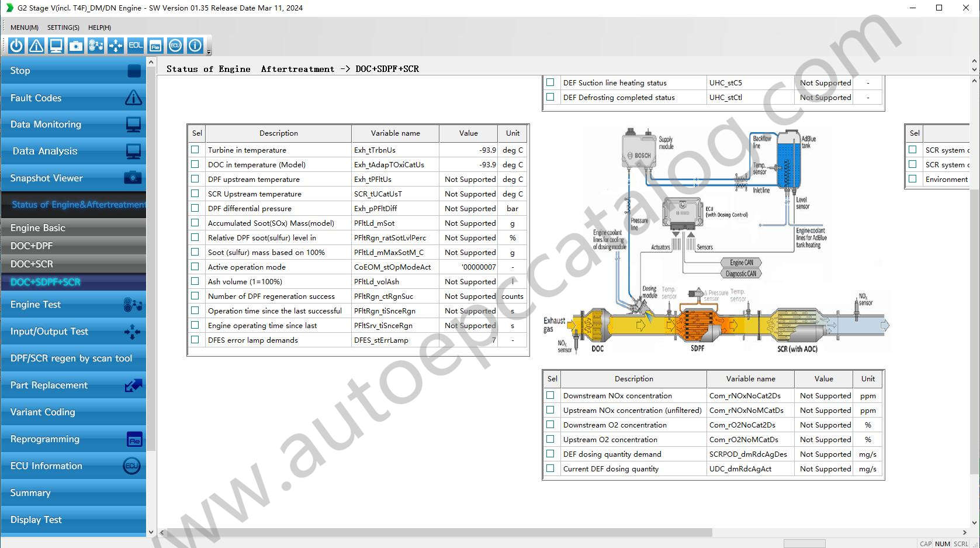Check the Downstream NOx concentration checkbox
980x548 pixels.
(550, 395)
